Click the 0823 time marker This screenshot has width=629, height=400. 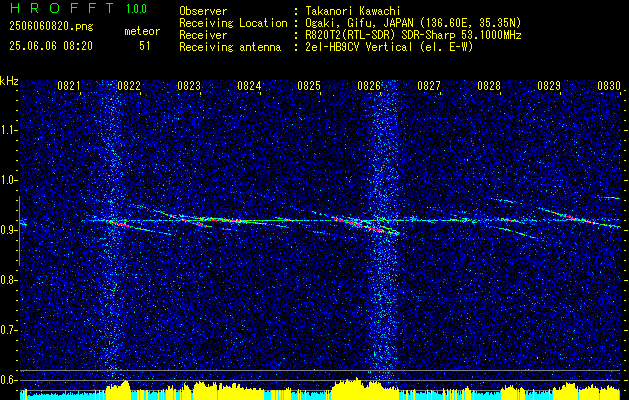189,86
